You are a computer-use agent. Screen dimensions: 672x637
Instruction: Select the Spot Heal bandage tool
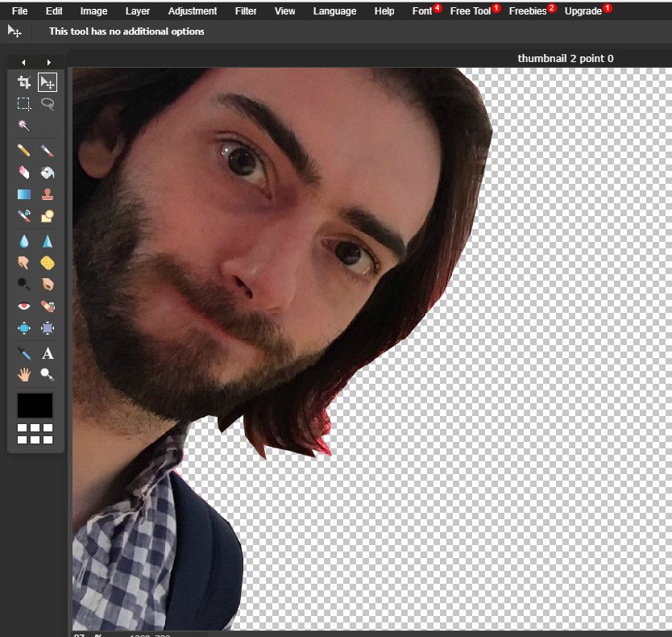coord(48,306)
